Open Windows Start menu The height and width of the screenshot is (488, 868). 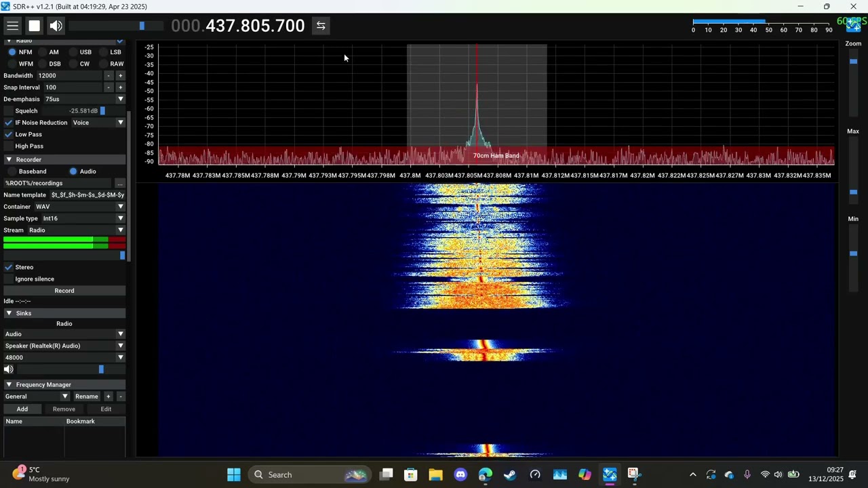[234, 474]
